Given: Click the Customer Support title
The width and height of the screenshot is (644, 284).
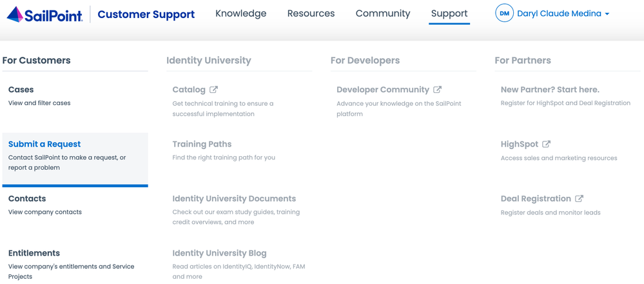Looking at the screenshot, I should tap(146, 14).
